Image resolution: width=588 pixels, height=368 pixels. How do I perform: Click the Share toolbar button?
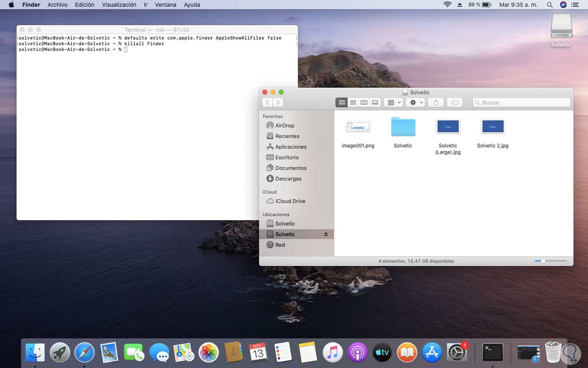click(x=436, y=103)
